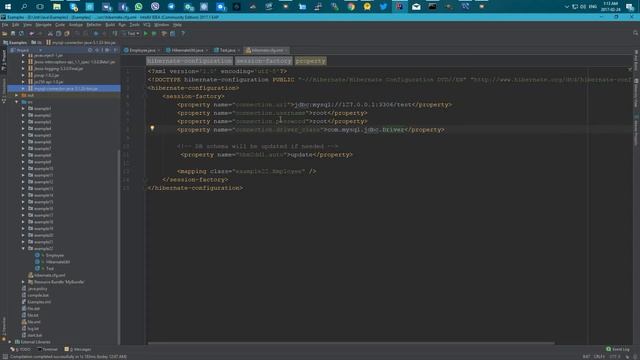The width and height of the screenshot is (640, 360).
Task: Expand the example21 package node
Action: pos(23,242)
